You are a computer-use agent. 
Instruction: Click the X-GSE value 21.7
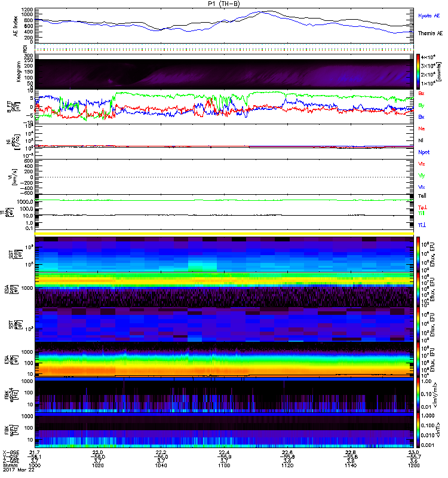point(35,452)
